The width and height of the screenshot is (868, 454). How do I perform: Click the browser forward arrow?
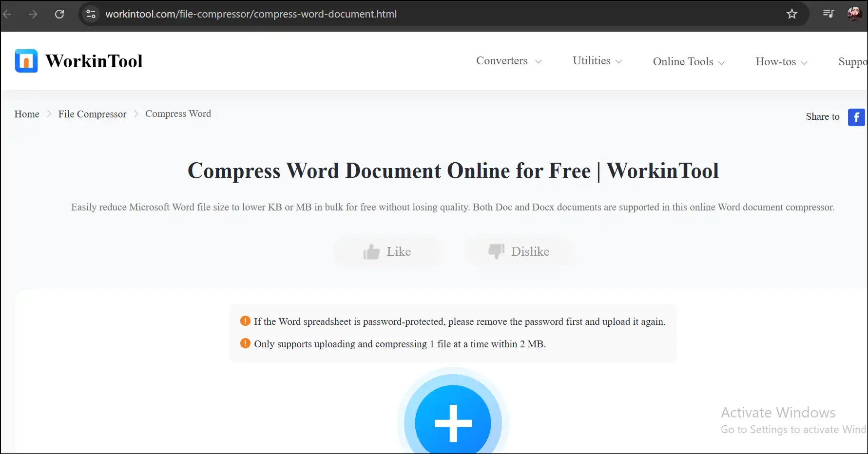point(33,14)
